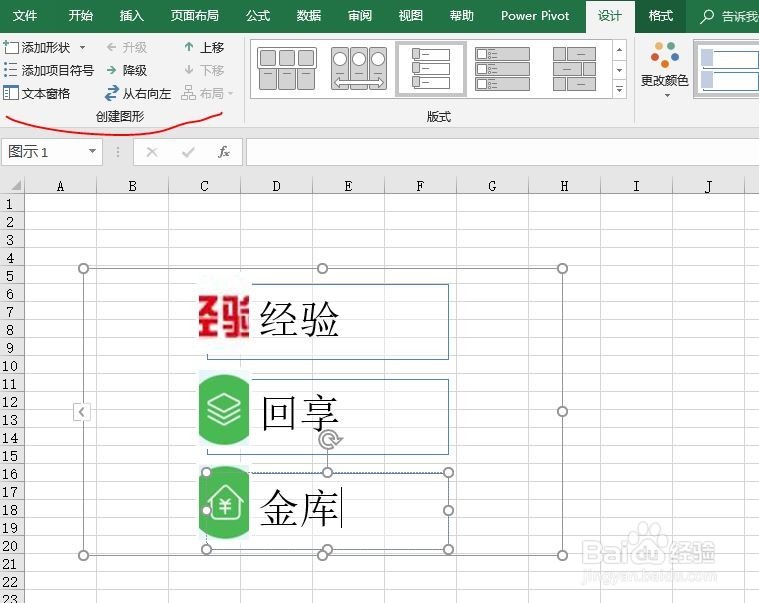Switch to the 审阅 (Review) tab
759x603 pixels.
click(x=360, y=16)
